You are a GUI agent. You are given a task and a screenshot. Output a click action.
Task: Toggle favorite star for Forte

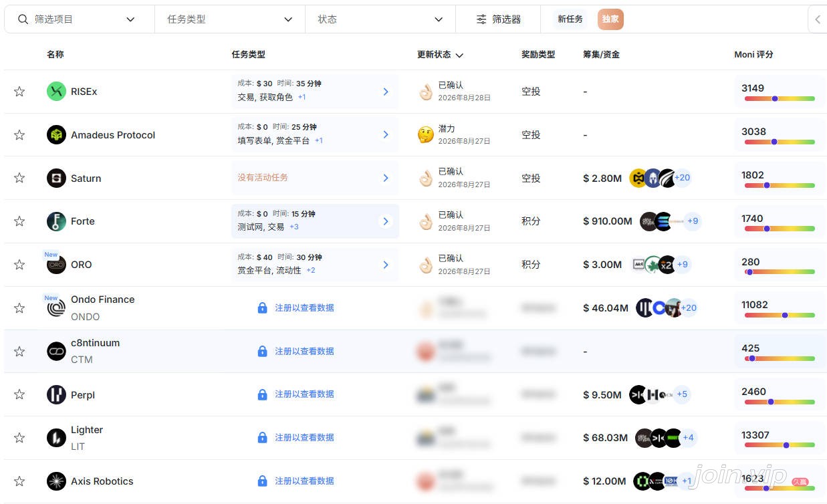(x=19, y=221)
